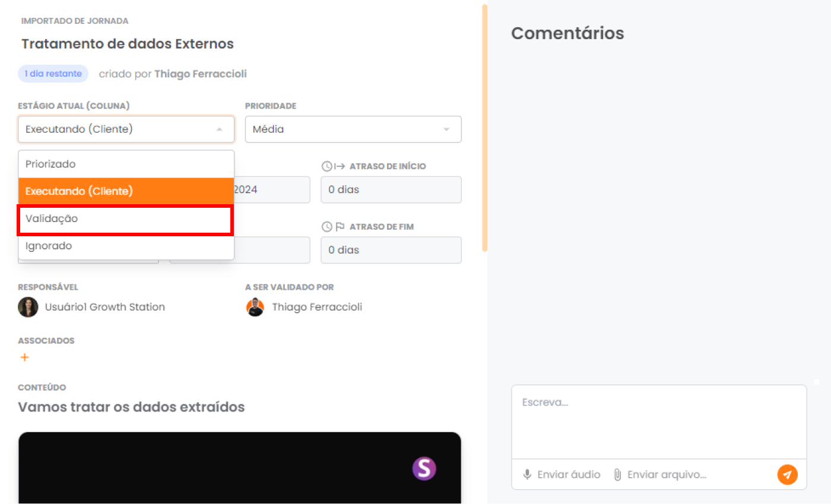
Task: Click the Escreva comment text box
Action: (659, 421)
